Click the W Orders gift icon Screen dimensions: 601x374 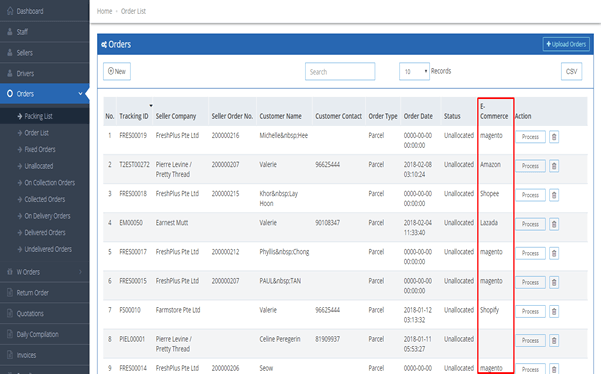point(10,272)
